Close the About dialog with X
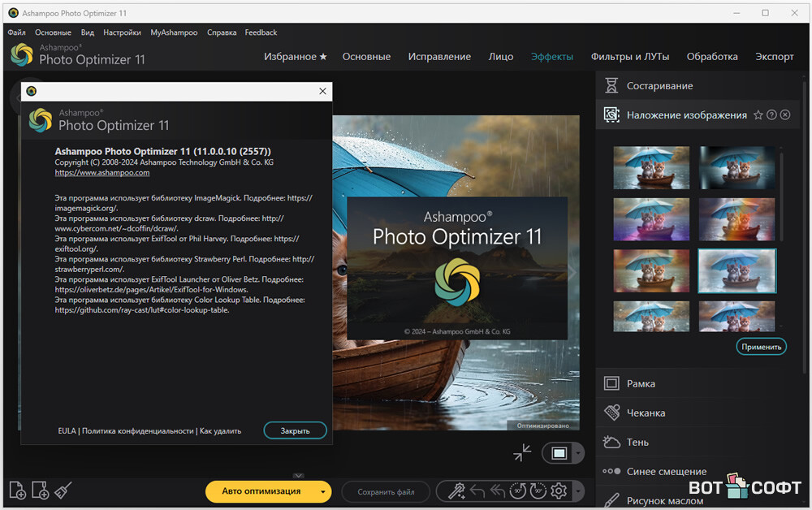 click(x=322, y=91)
